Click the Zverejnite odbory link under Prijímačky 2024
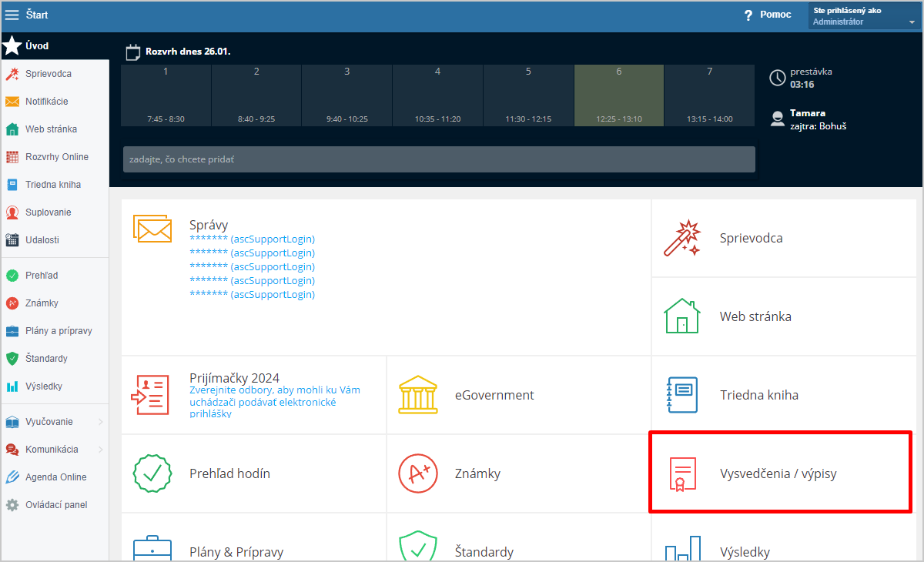The image size is (924, 562). point(275,402)
